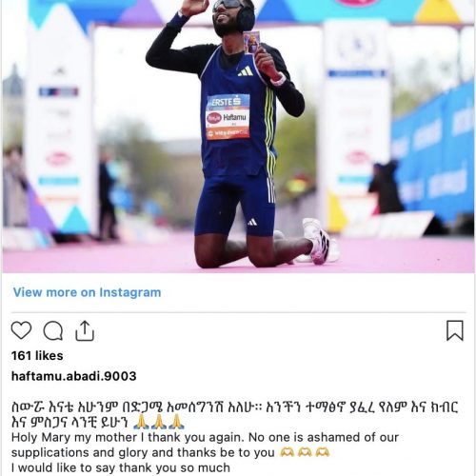This screenshot has width=476, height=476.
Task: Open the View more on Instagram link
Action: point(87,292)
